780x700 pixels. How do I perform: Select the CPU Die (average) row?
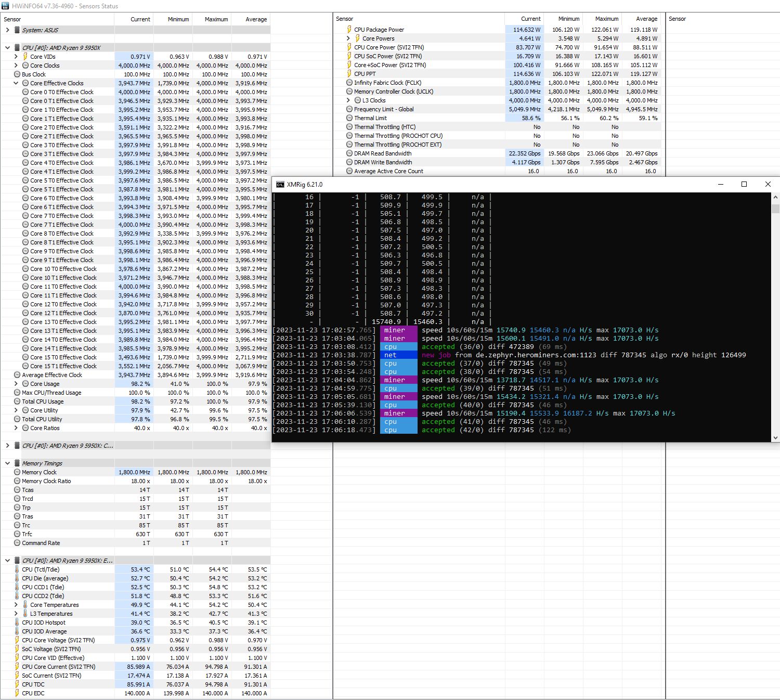point(135,578)
